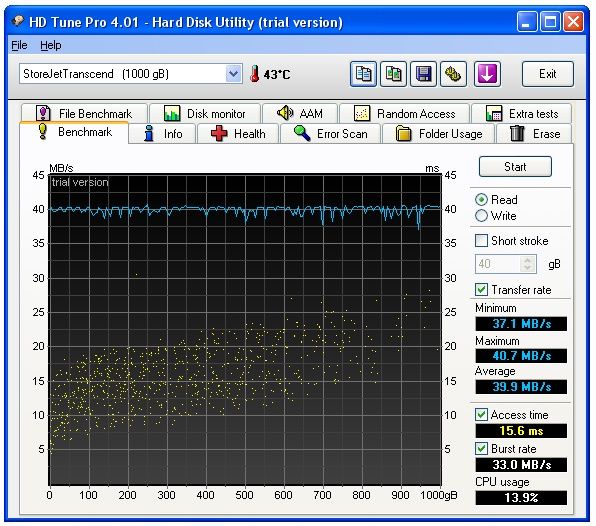This screenshot has width=596, height=526.
Task: Save screenshot with the floppy disk icon
Action: (423, 74)
